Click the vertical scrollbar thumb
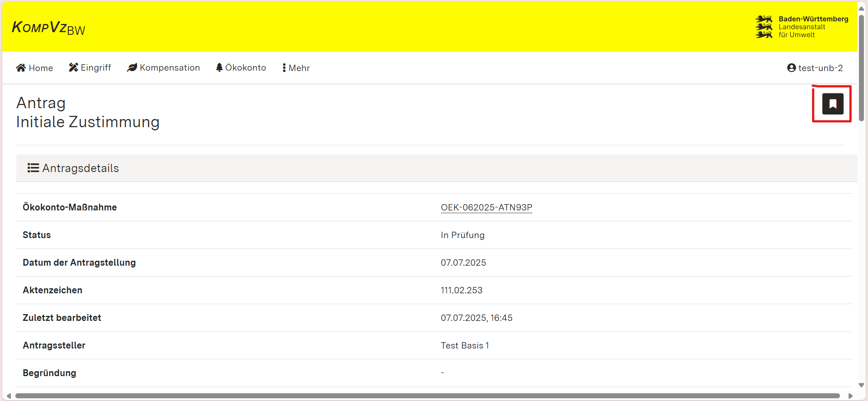 (x=862, y=68)
